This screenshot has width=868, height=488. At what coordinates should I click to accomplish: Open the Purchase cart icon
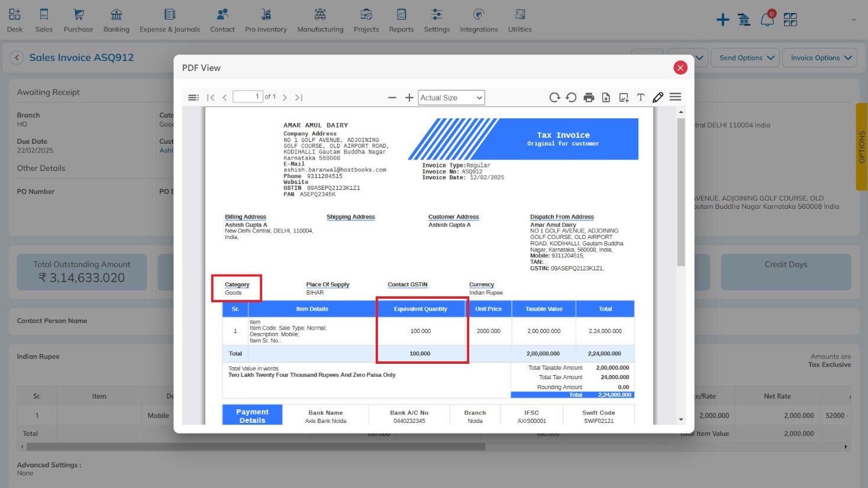click(x=78, y=20)
